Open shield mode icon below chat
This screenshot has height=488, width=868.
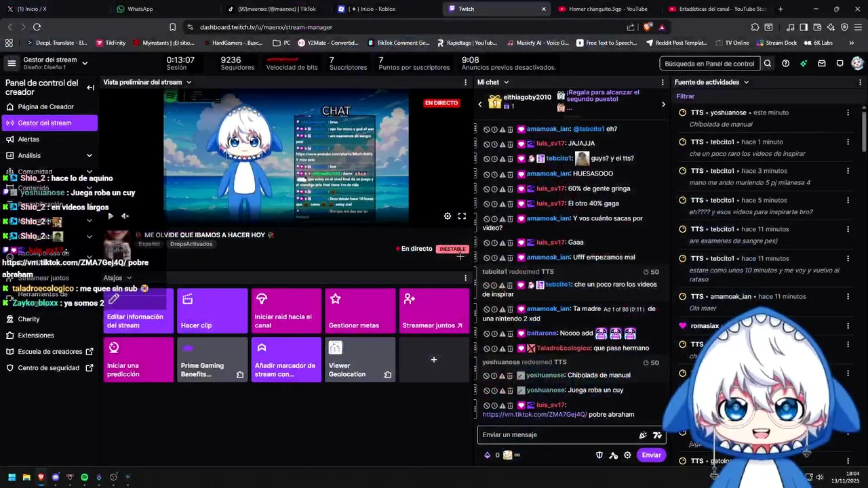coord(599,455)
